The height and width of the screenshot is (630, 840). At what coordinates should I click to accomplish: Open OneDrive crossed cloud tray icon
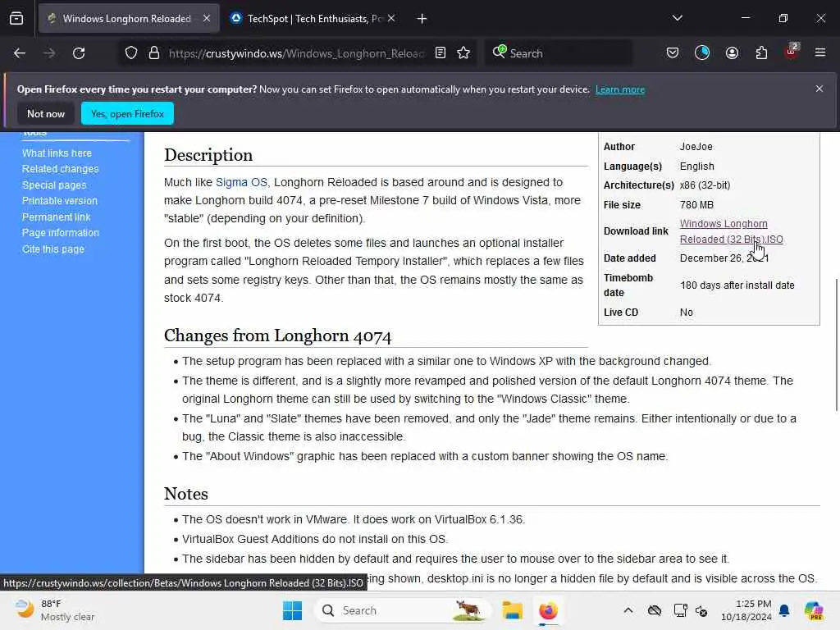coord(654,610)
